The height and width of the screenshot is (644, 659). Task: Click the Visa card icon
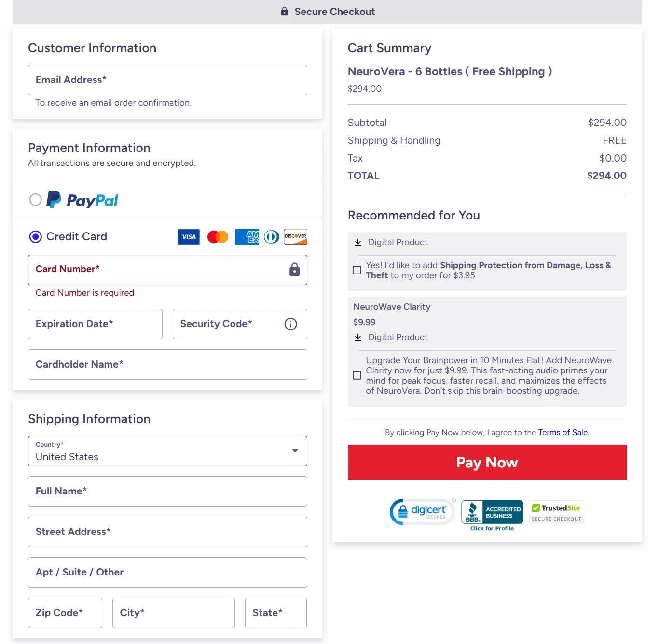(x=189, y=237)
